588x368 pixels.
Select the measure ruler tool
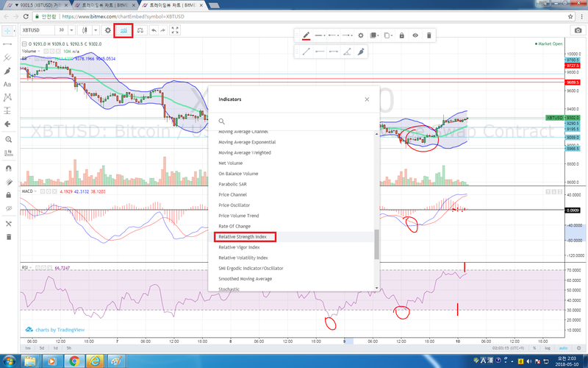coord(8,153)
